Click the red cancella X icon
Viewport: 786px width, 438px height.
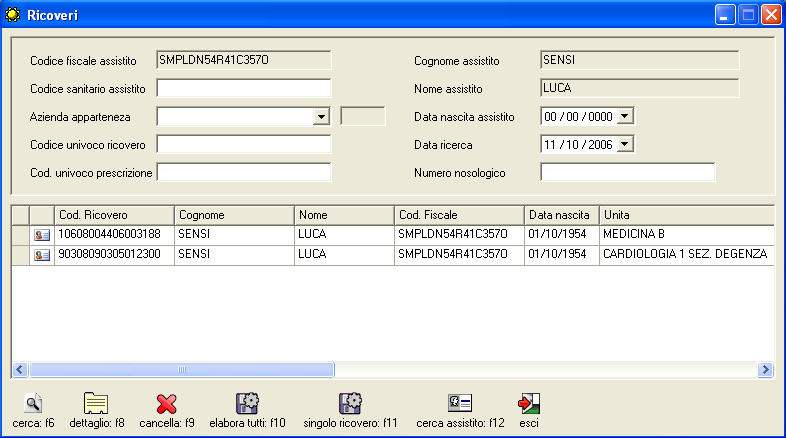pos(167,403)
